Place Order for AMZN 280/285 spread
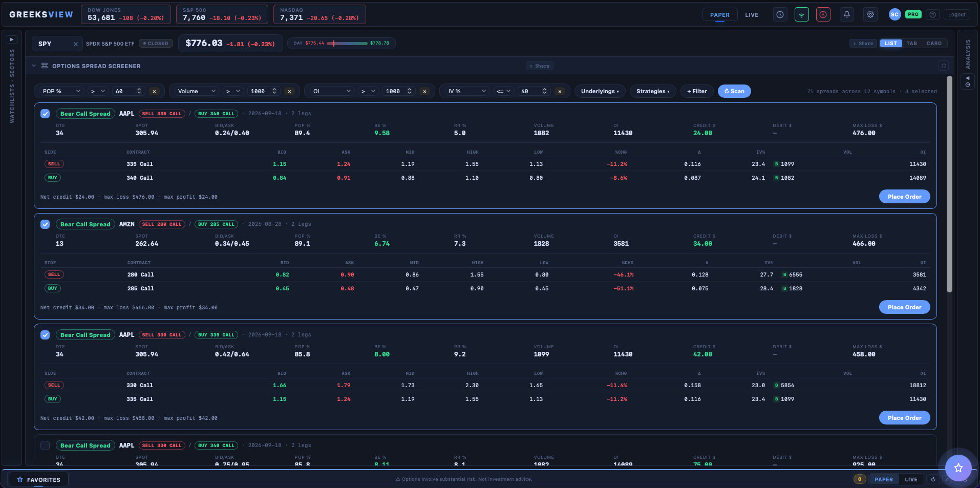The width and height of the screenshot is (980, 488). click(x=904, y=307)
